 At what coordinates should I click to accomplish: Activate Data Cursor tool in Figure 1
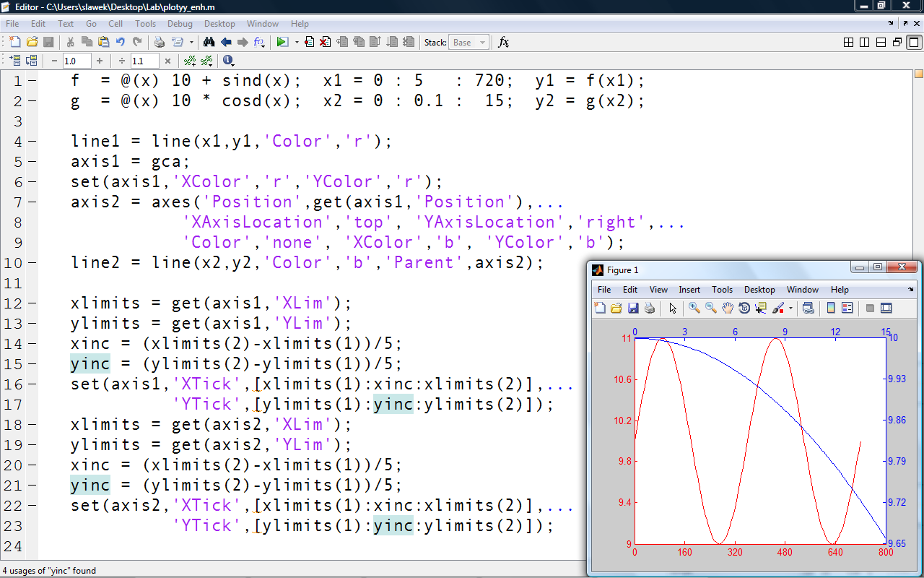point(761,308)
